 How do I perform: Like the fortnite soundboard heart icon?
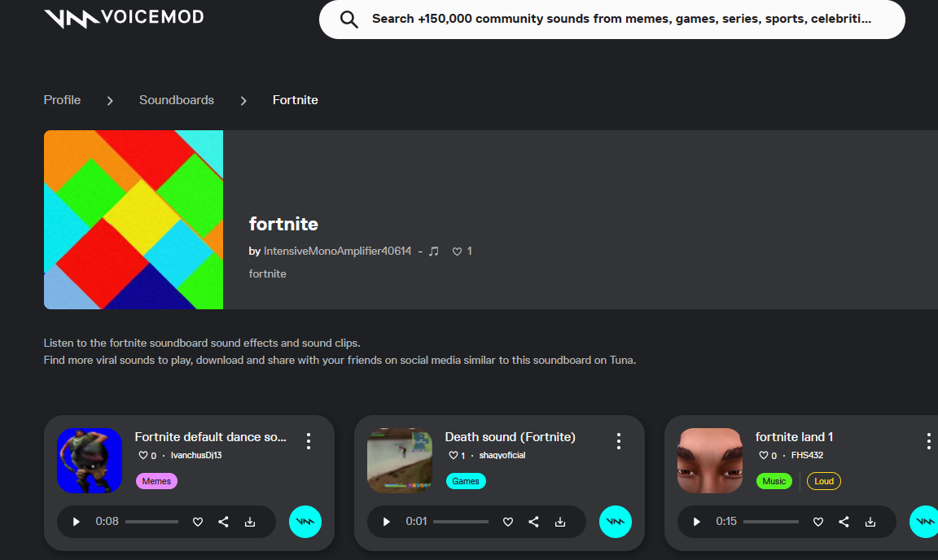click(458, 252)
